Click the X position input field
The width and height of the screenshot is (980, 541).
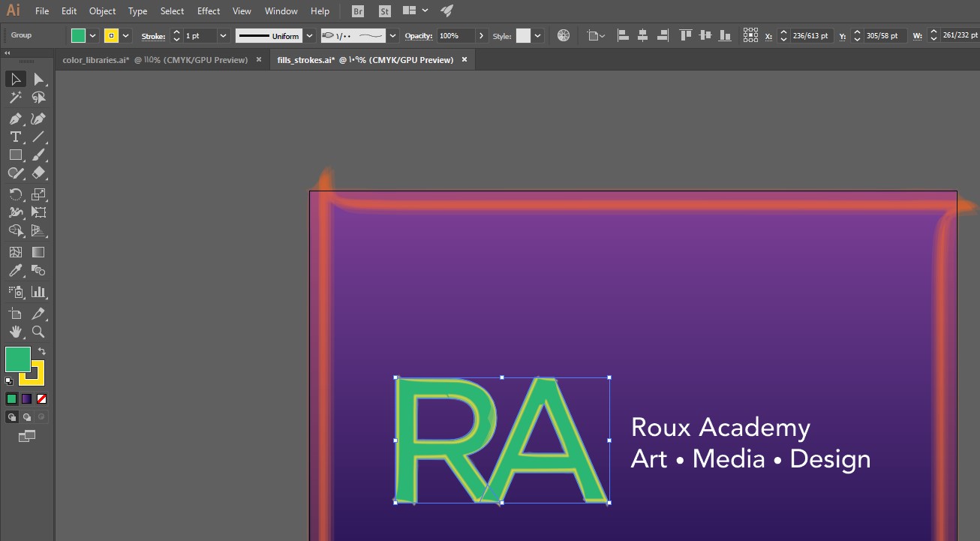point(812,35)
